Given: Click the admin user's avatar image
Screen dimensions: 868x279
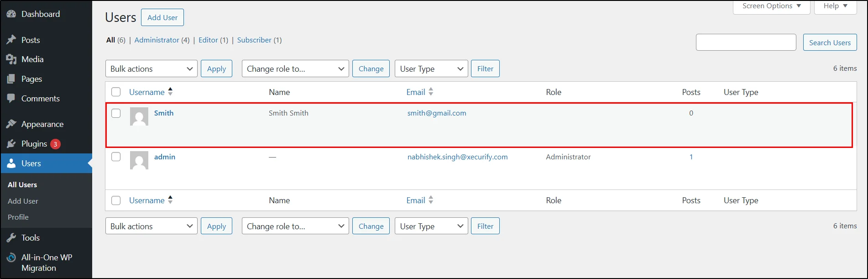Looking at the screenshot, I should click(139, 160).
